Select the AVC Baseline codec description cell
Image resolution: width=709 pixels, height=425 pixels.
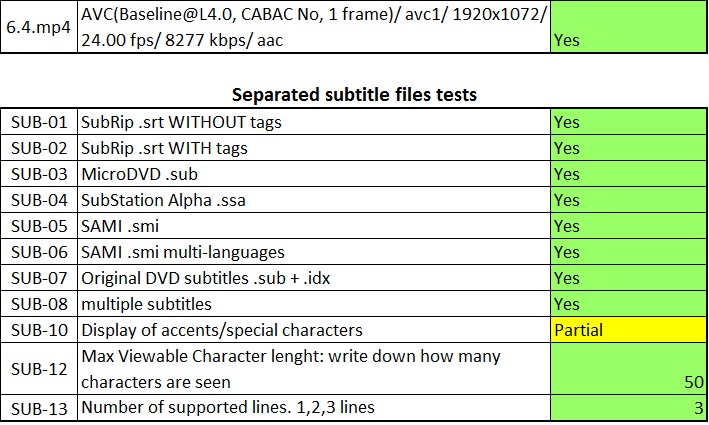(314, 27)
